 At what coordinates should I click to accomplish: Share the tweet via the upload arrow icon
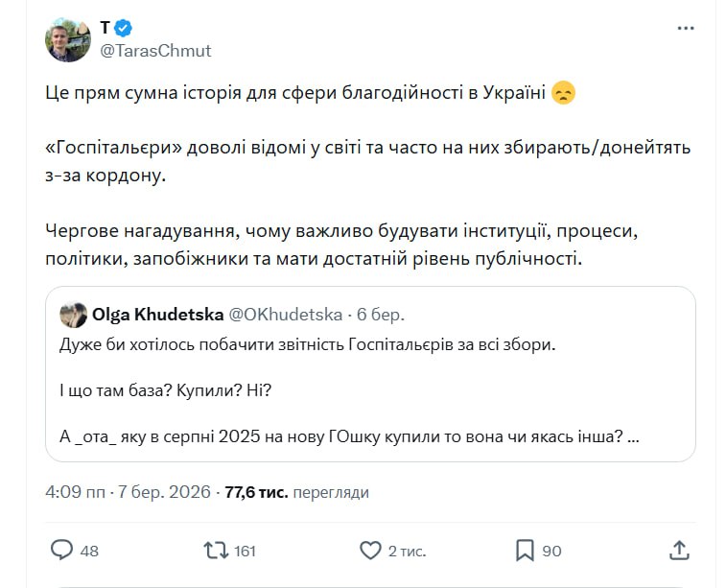point(679,550)
